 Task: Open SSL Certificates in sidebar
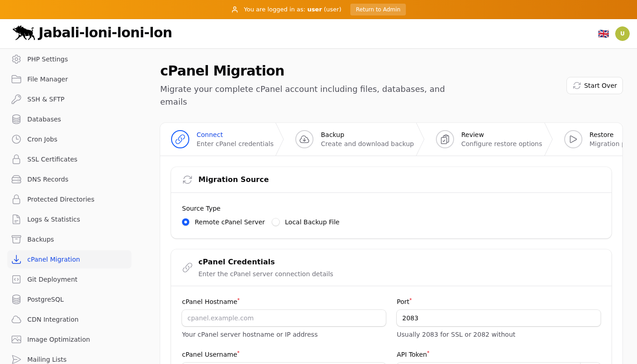[52, 159]
